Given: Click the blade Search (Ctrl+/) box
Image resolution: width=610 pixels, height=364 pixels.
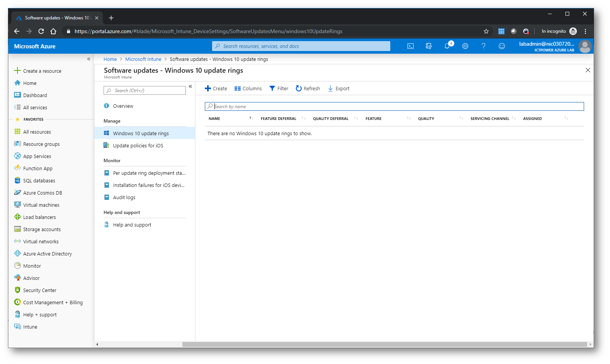Looking at the screenshot, I should [x=145, y=90].
